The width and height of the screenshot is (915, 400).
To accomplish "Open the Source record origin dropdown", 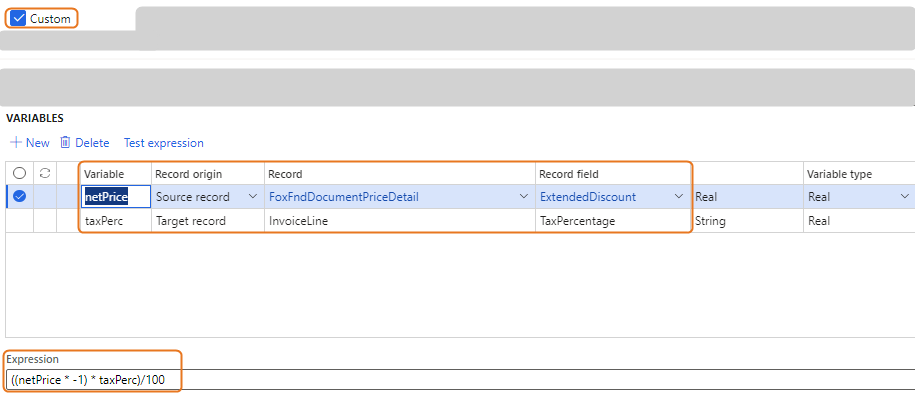I will (252, 197).
